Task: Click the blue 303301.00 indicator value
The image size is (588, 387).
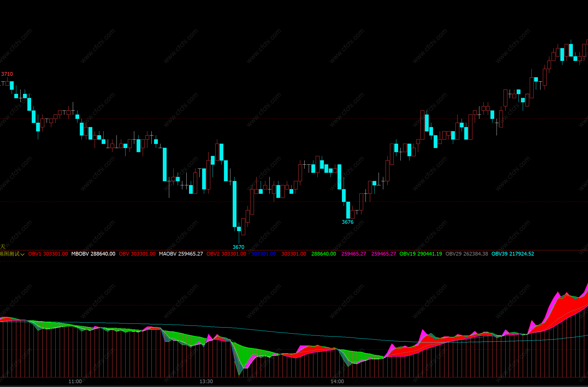Action: [x=264, y=254]
